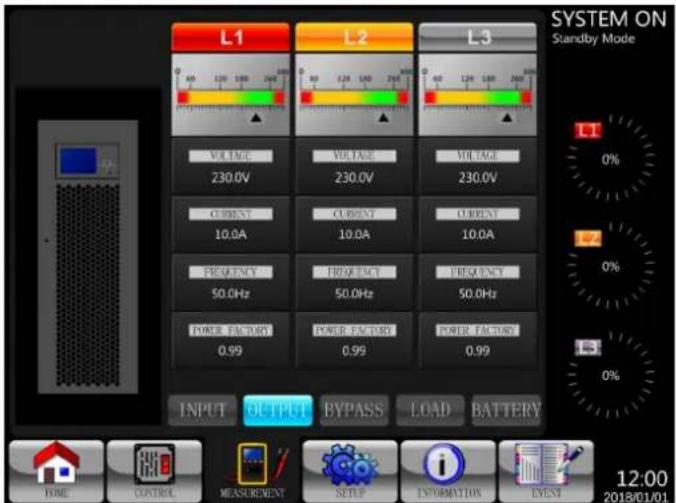Click the L3 voltage value 230.0V
Image resolution: width=676 pixels, height=503 pixels.
[478, 178]
